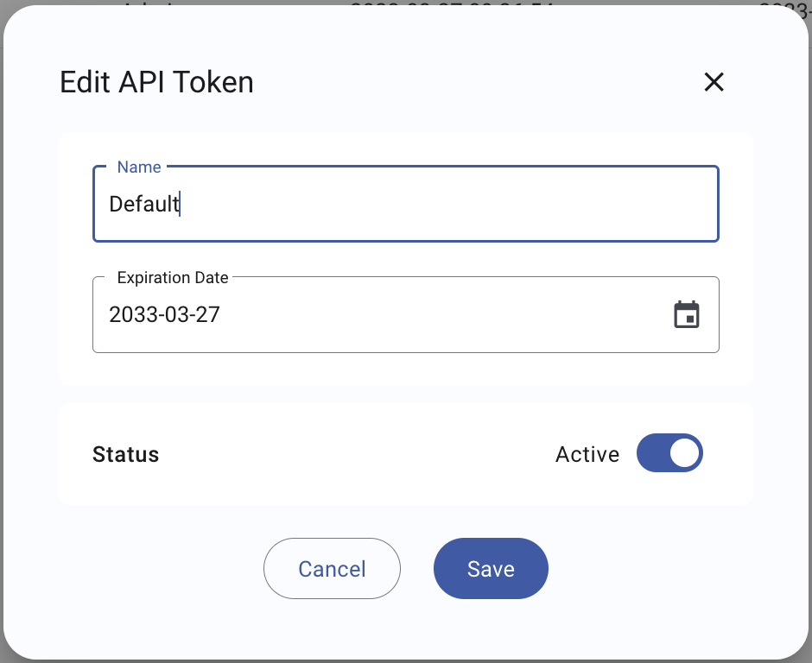Viewport: 812px width, 663px height.
Task: Click the white knob of the status switch
Action: pyautogui.click(x=684, y=453)
